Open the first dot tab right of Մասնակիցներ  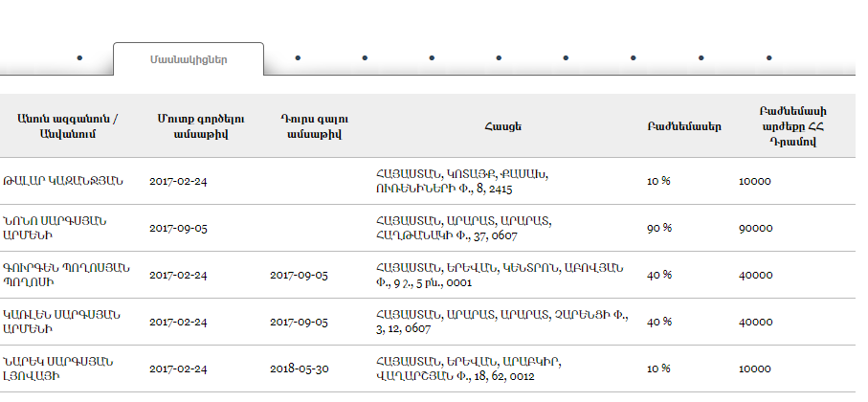tap(298, 57)
